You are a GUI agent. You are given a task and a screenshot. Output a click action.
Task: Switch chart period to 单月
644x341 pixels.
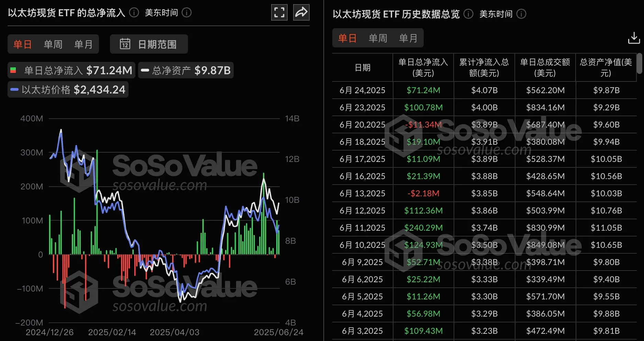coord(83,44)
